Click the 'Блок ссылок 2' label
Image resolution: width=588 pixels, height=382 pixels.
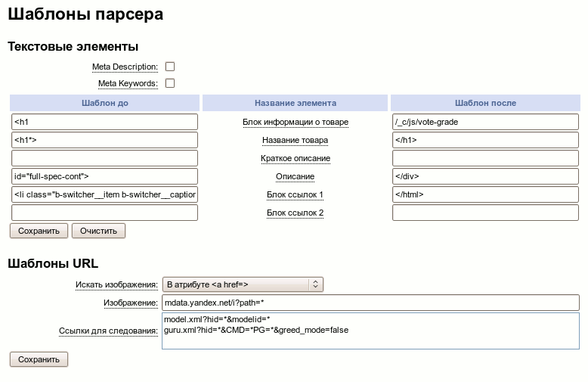[x=295, y=213]
